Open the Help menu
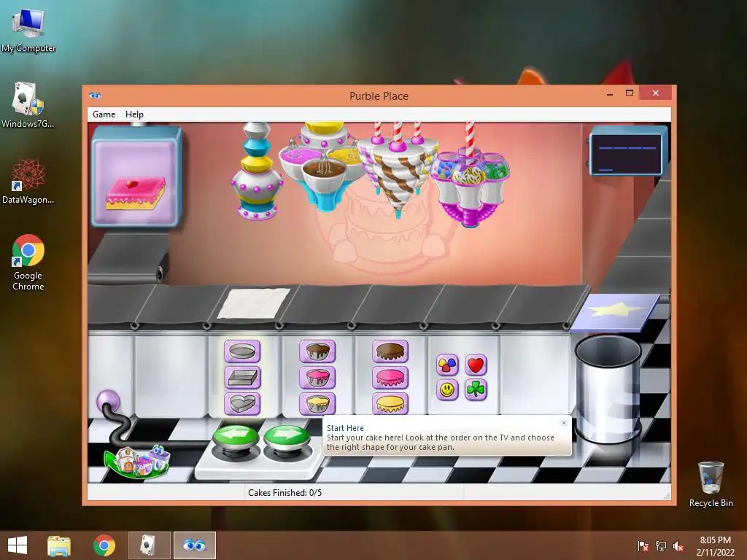The image size is (747, 560). [134, 114]
